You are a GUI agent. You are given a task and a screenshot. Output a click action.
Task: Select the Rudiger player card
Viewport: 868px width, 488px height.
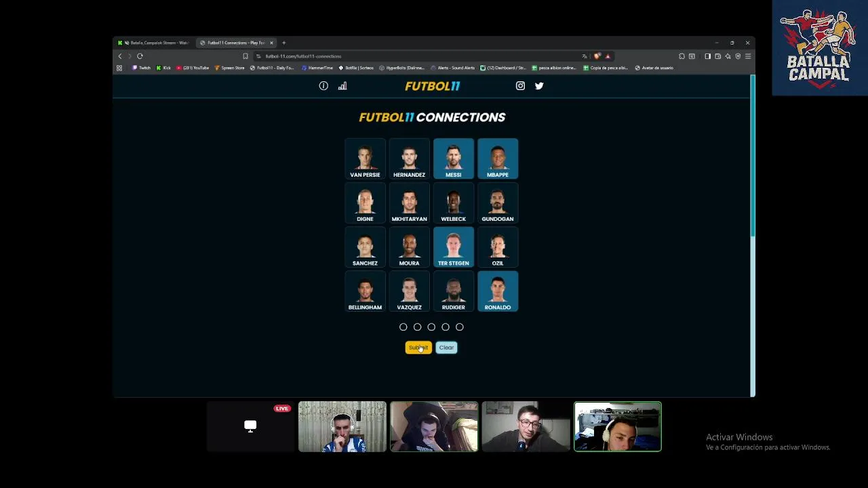pyautogui.click(x=453, y=291)
